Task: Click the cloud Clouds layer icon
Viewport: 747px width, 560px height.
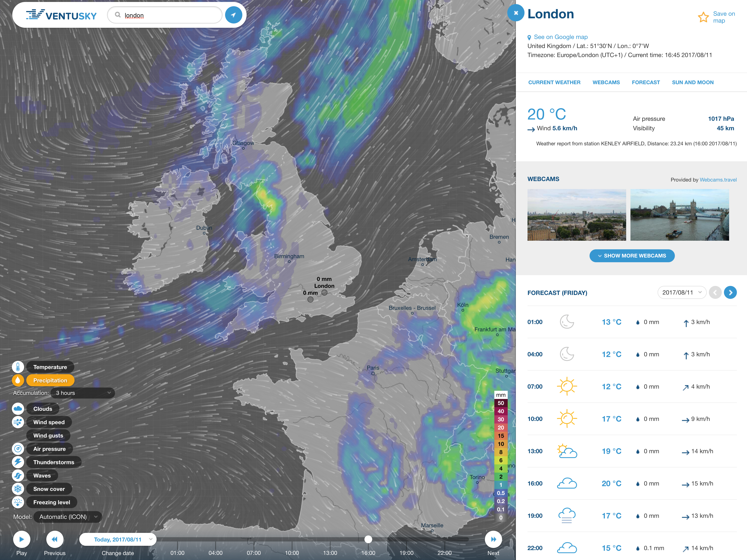Action: [18, 409]
